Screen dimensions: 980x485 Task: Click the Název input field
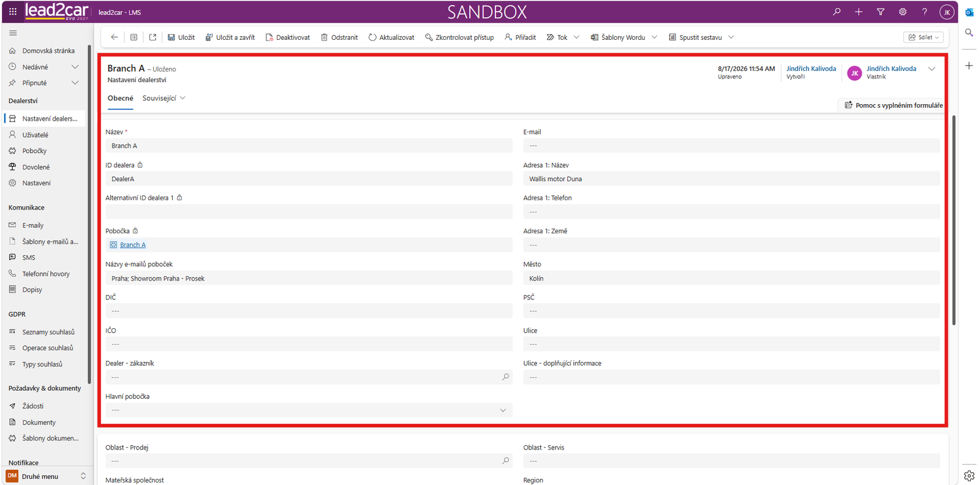pyautogui.click(x=309, y=146)
